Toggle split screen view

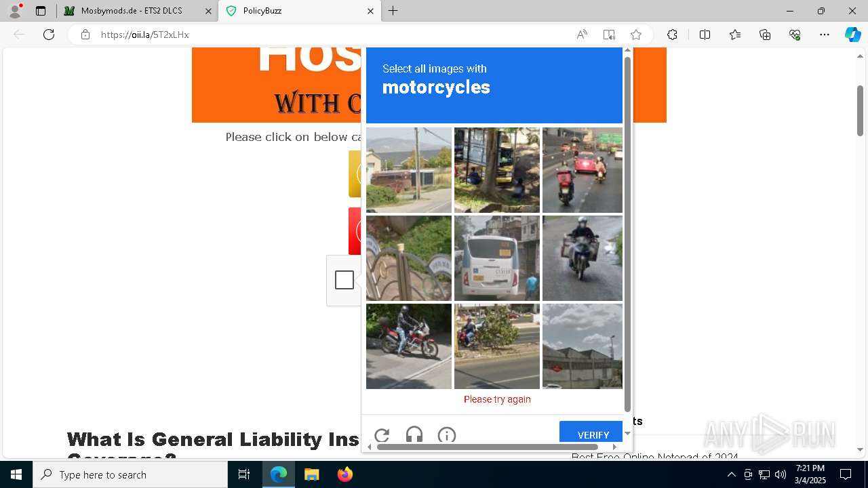click(x=705, y=35)
